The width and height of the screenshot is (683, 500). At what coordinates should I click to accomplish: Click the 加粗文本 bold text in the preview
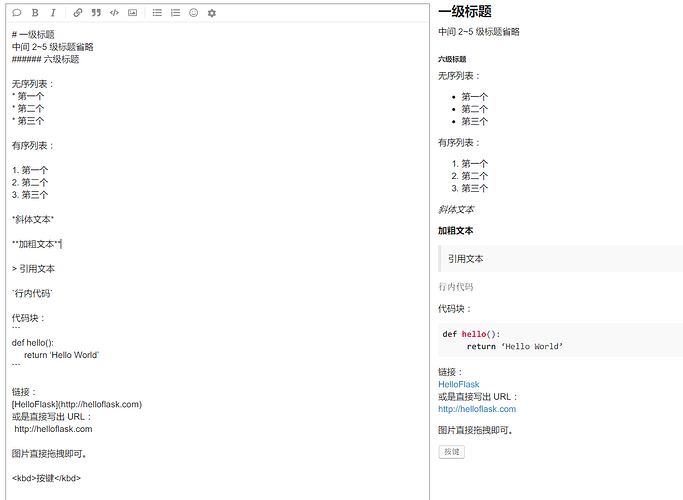[x=456, y=230]
